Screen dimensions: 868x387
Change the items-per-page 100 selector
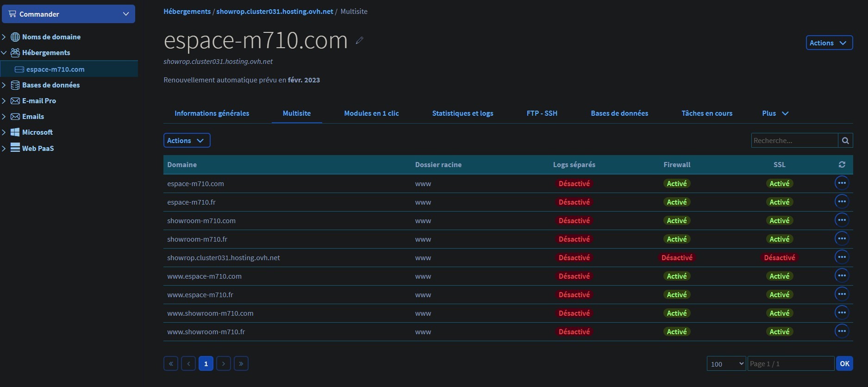(x=726, y=364)
